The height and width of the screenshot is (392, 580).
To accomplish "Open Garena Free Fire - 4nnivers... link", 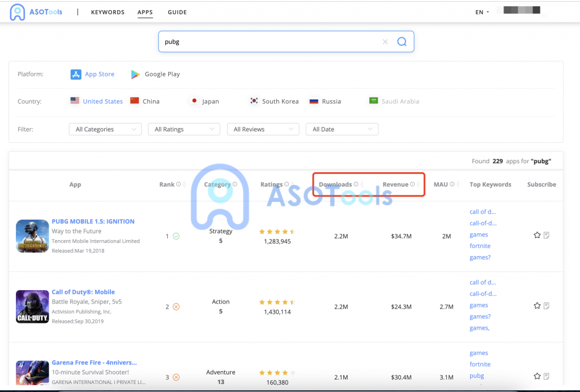I will (95, 363).
